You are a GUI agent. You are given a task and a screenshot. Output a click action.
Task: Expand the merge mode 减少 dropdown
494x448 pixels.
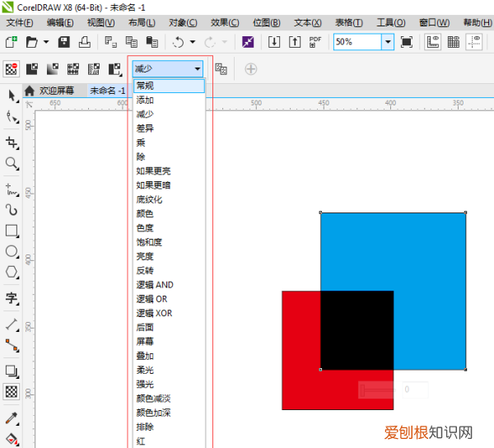tap(197, 69)
